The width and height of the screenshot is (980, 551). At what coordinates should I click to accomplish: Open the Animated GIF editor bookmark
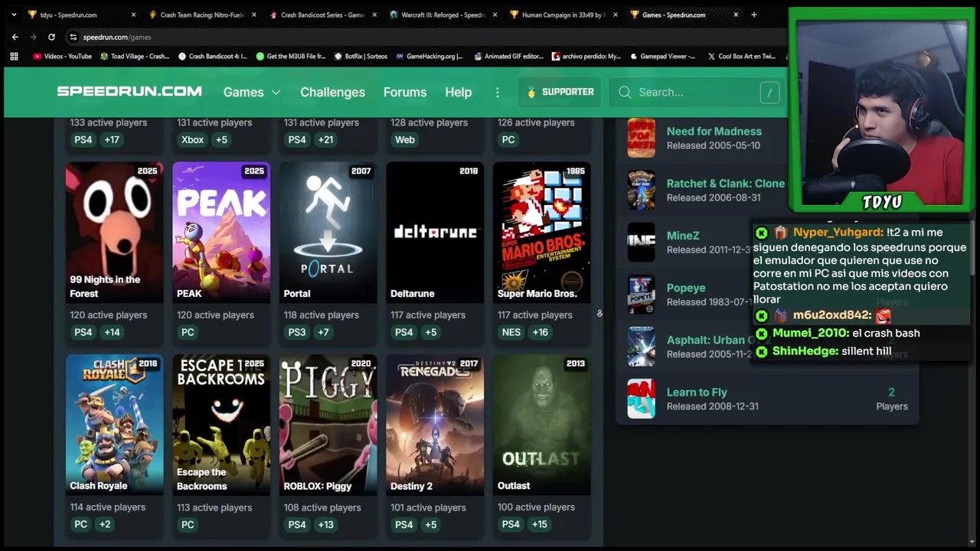coord(508,56)
